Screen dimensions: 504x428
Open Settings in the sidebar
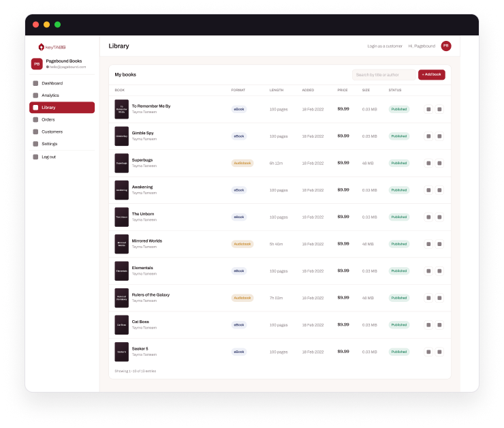tap(62, 144)
